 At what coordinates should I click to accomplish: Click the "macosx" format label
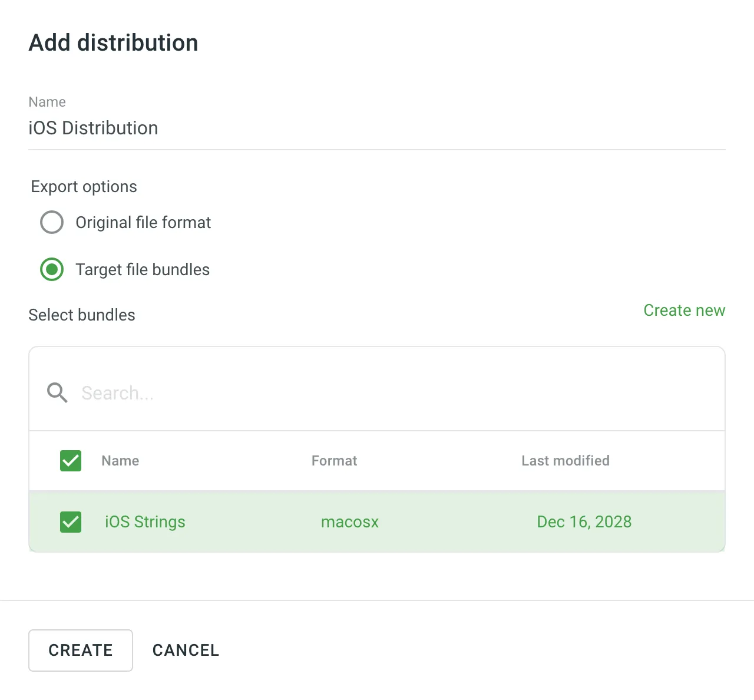tap(350, 521)
